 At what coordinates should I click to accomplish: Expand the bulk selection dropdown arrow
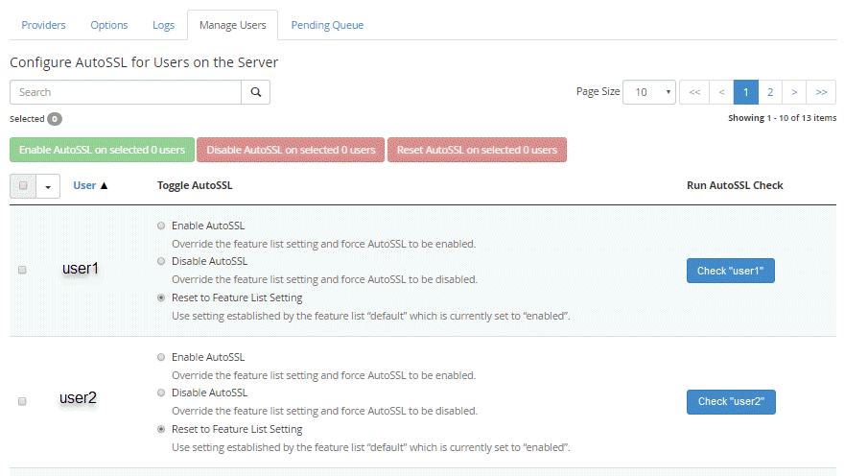point(48,186)
